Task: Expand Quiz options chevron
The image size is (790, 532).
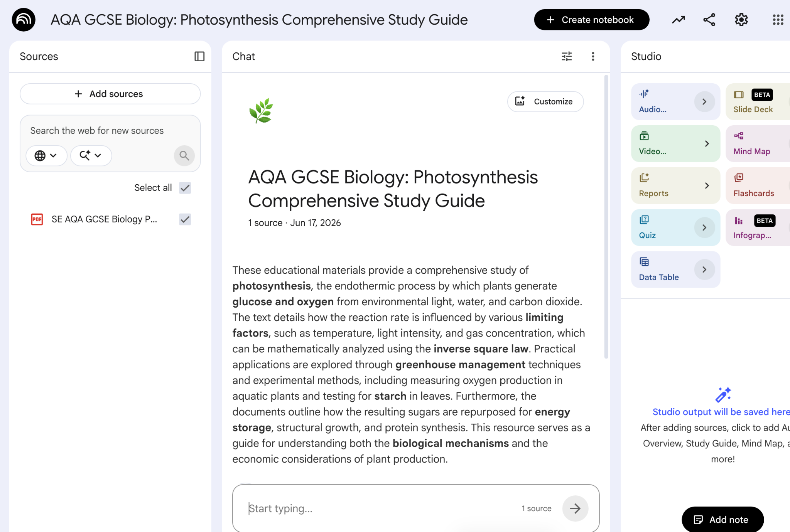Action: [704, 227]
